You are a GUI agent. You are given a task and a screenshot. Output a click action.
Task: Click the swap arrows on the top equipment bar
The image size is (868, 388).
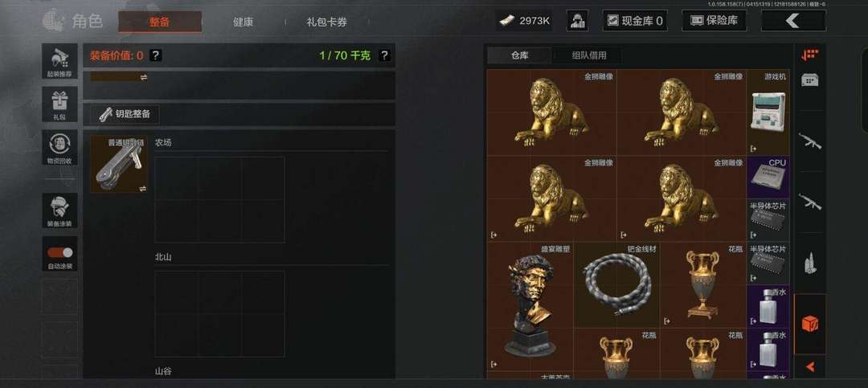(x=144, y=77)
